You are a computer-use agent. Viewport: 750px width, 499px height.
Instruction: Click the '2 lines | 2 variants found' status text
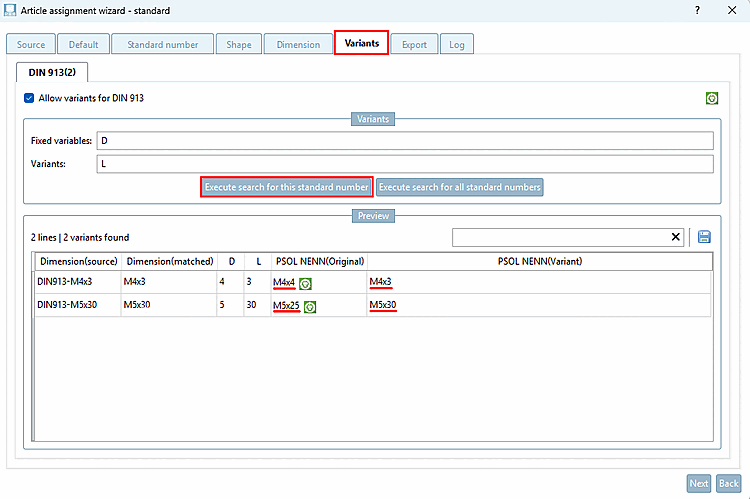[x=80, y=237]
